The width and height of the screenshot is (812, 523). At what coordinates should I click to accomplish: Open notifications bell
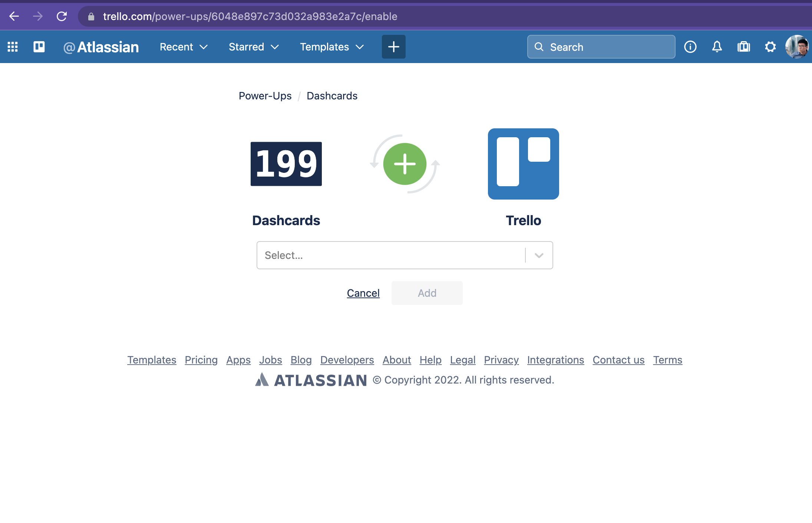717,47
